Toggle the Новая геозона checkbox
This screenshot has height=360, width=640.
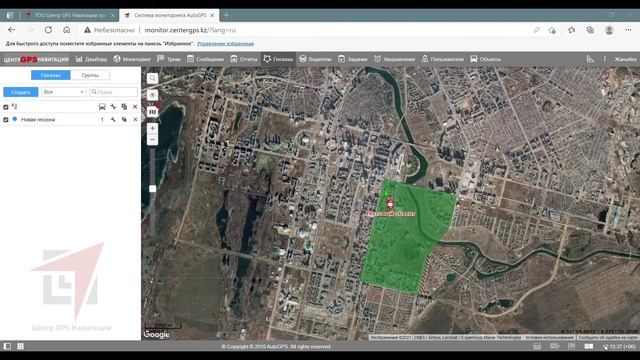coord(6,120)
